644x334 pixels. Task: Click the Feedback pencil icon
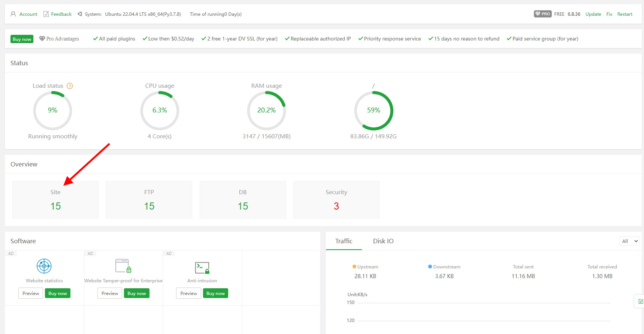pyautogui.click(x=46, y=14)
